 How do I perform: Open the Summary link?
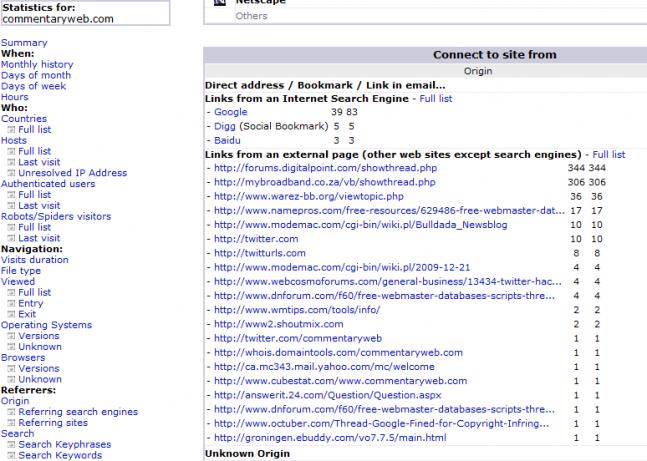coord(24,43)
